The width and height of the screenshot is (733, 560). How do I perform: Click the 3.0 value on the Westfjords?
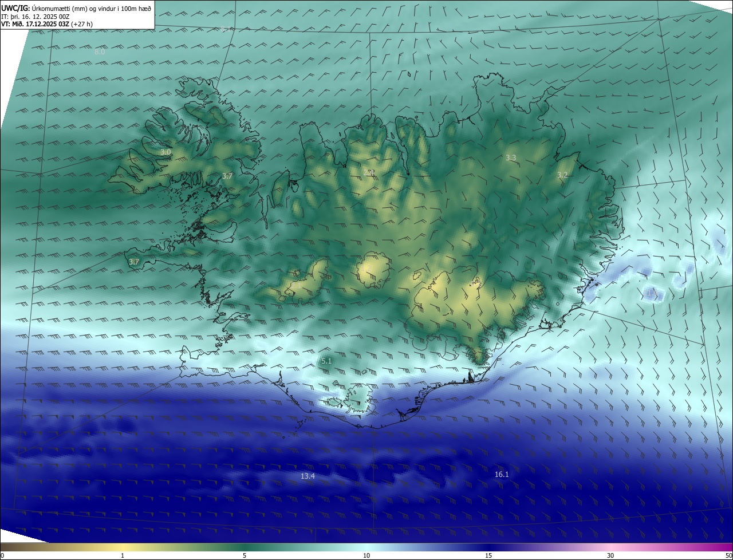[165, 152]
